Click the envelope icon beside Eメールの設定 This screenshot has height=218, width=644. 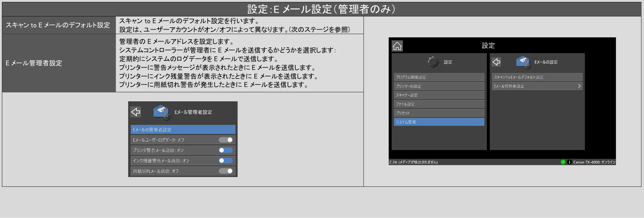[523, 62]
